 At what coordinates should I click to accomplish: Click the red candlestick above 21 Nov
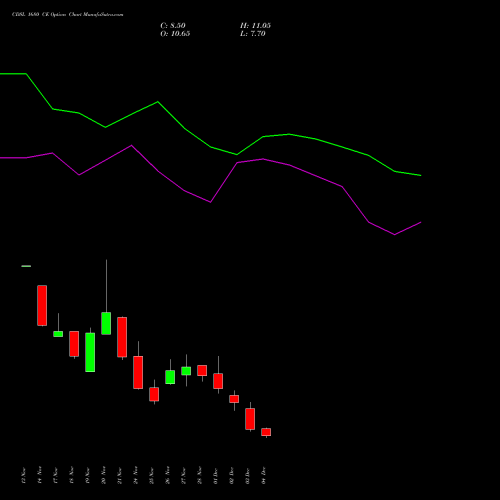click(122, 337)
